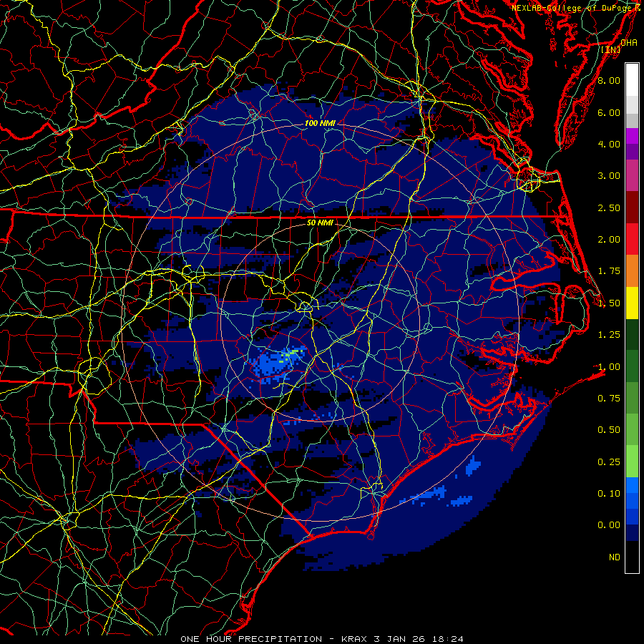Screen dimensions: 644x644
Task: Click the [IN] units label
Action: click(x=611, y=49)
